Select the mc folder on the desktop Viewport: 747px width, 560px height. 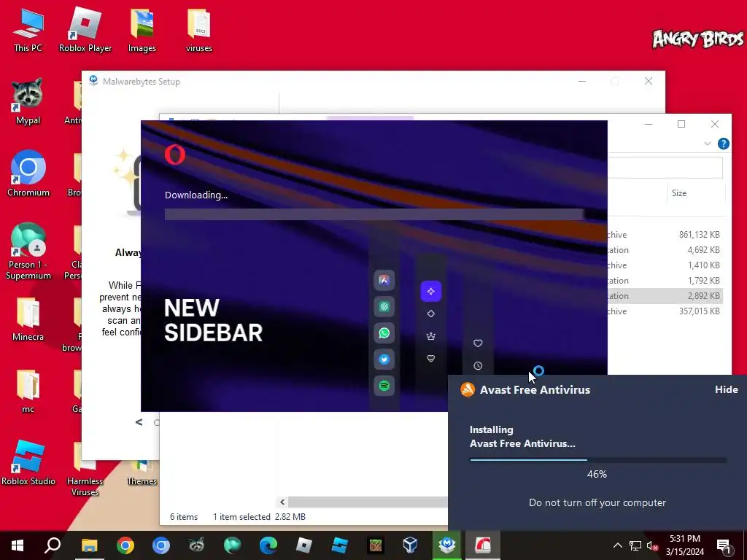click(x=28, y=391)
